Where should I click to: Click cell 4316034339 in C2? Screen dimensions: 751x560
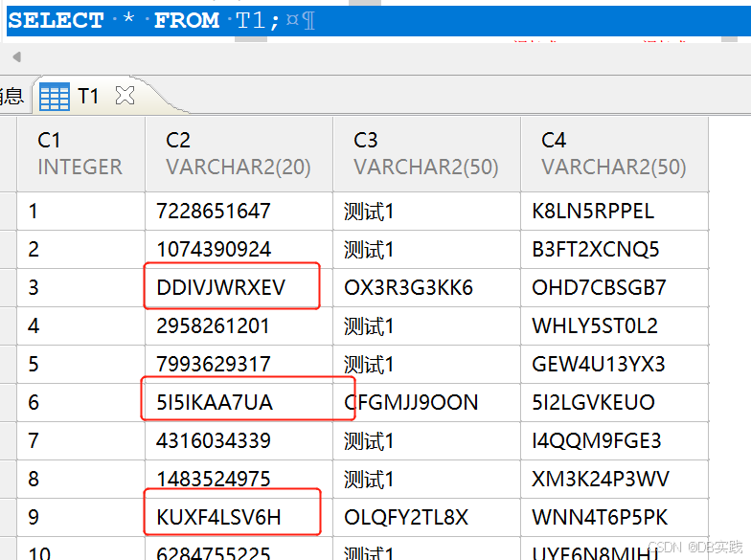pyautogui.click(x=239, y=440)
